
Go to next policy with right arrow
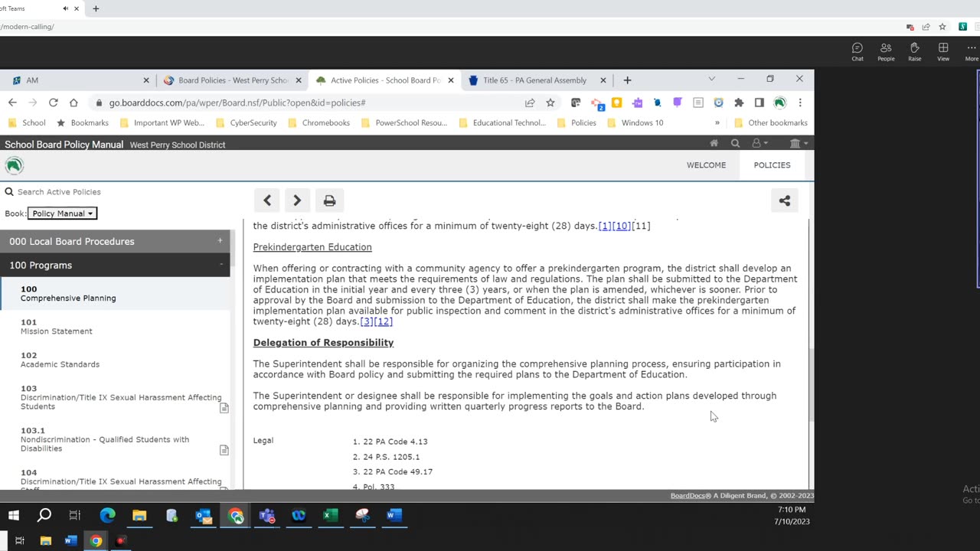tap(297, 201)
